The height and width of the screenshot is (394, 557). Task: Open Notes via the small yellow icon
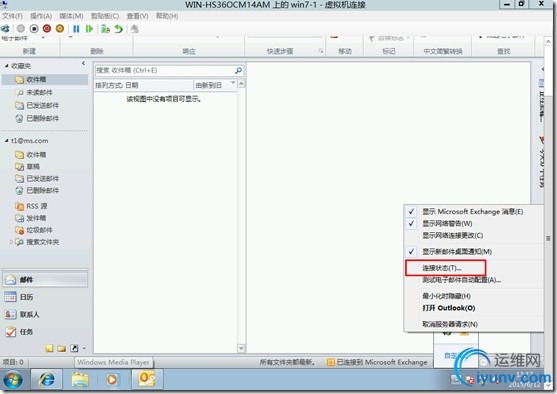tap(49, 348)
